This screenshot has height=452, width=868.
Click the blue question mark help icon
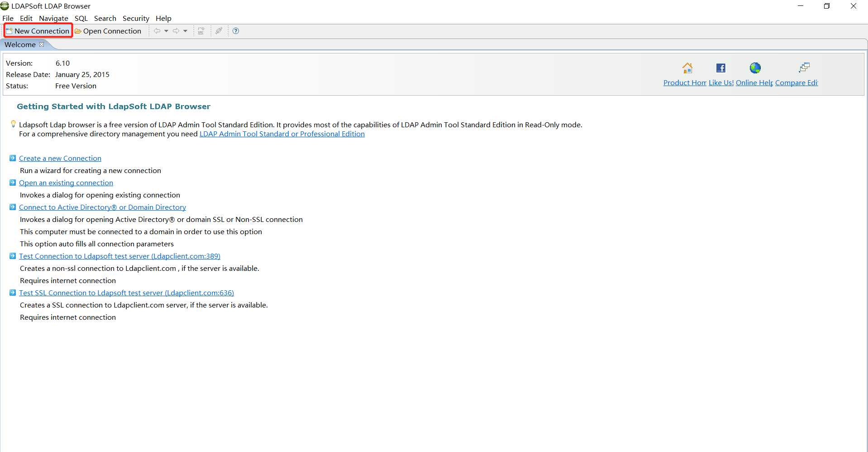coord(236,31)
